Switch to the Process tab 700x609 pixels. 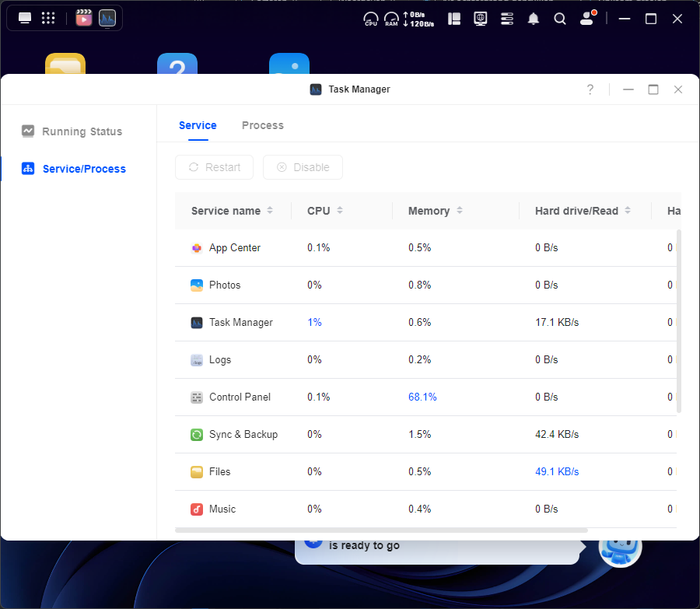[x=262, y=125]
